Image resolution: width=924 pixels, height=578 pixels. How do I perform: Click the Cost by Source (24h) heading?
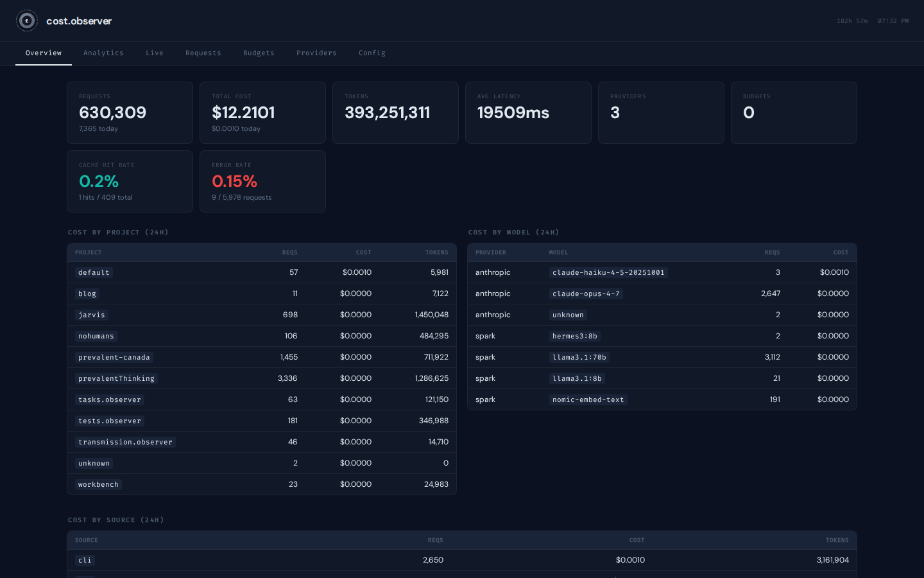tap(116, 520)
